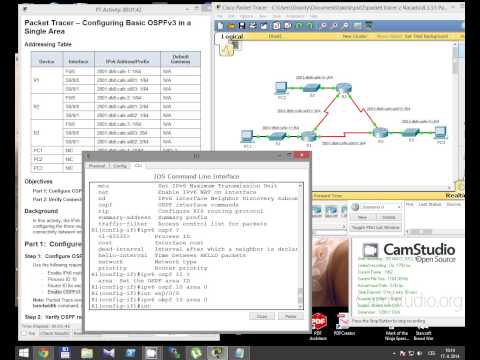This screenshot has height=360, width=480.
Task: Open the File menu in Packet Tracer
Action: (220, 16)
